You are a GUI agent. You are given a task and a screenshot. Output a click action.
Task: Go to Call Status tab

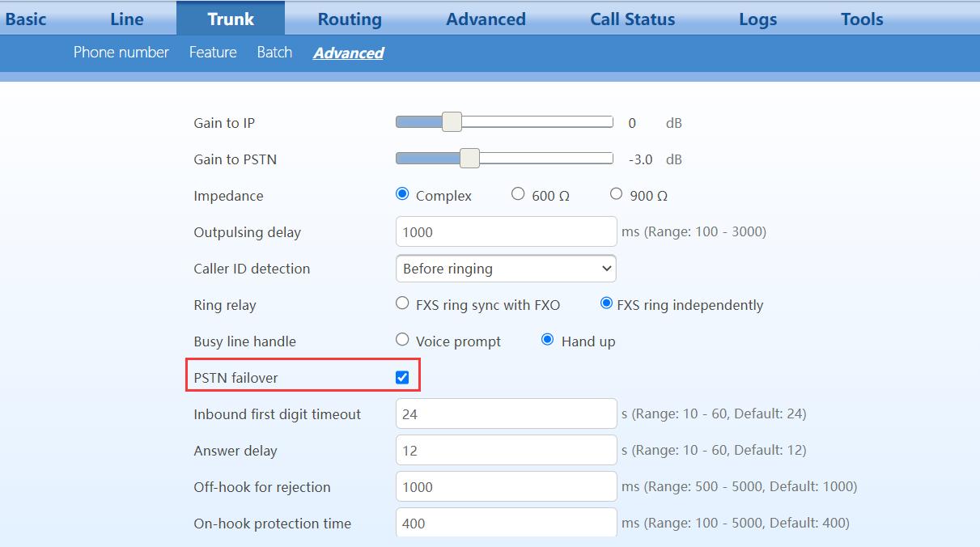point(632,19)
